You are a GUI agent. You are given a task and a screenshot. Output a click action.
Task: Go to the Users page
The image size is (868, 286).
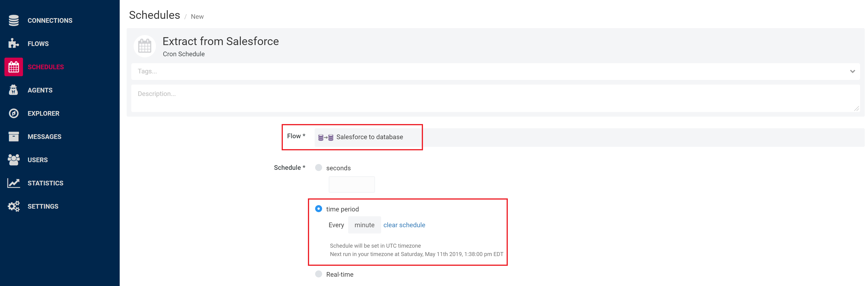(x=38, y=160)
